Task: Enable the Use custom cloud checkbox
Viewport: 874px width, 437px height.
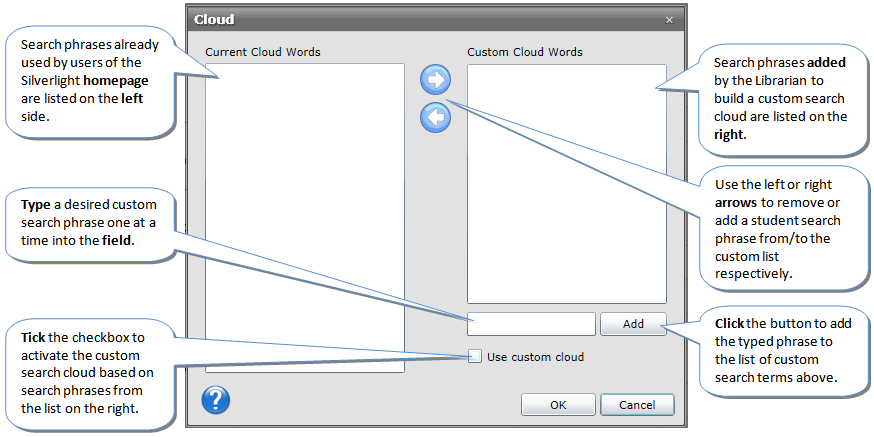Action: pyautogui.click(x=475, y=356)
